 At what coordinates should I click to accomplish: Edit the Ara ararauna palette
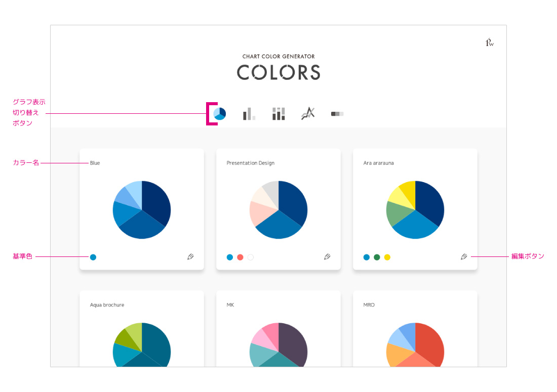point(464,256)
